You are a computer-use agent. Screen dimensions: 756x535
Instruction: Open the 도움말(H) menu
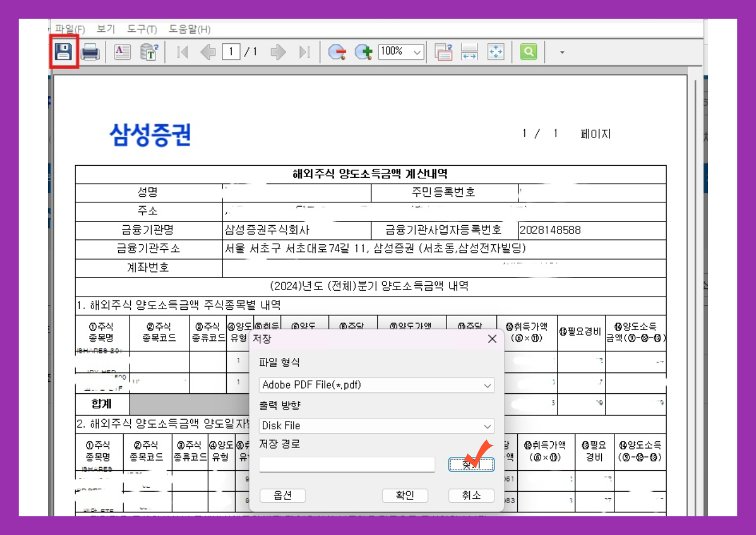[x=190, y=29]
